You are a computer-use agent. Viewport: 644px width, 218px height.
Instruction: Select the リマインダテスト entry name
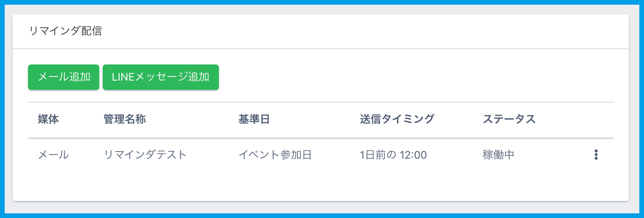(145, 155)
